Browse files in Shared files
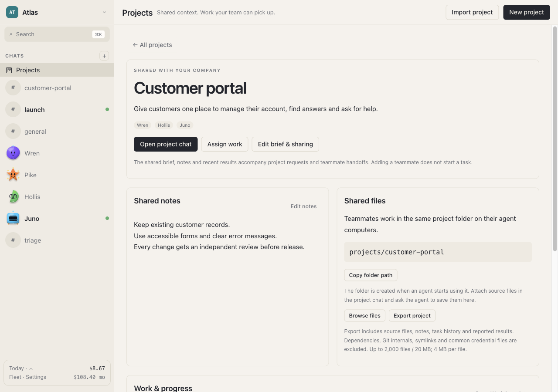This screenshot has width=558, height=392. click(364, 316)
